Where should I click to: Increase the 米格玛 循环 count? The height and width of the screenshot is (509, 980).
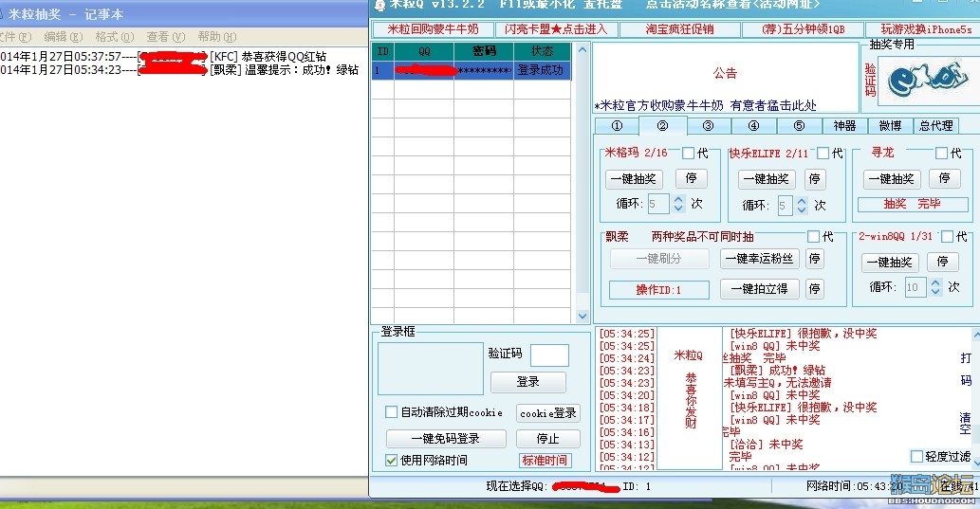pos(678,199)
